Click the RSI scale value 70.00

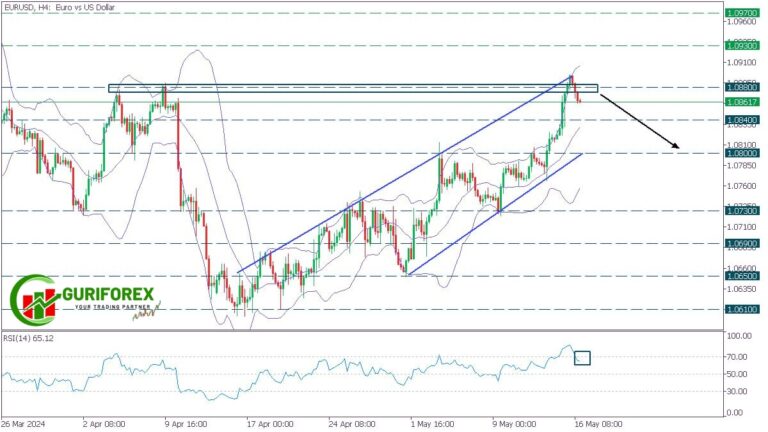(x=737, y=357)
